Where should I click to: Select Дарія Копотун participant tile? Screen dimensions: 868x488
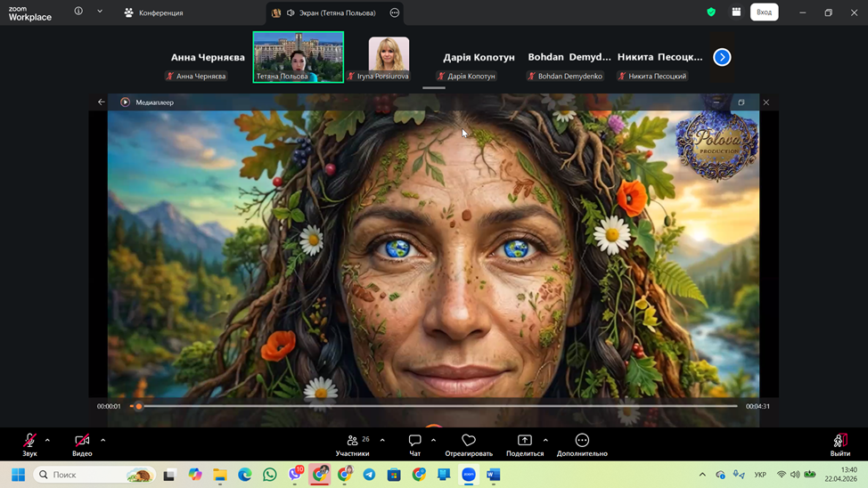point(479,58)
